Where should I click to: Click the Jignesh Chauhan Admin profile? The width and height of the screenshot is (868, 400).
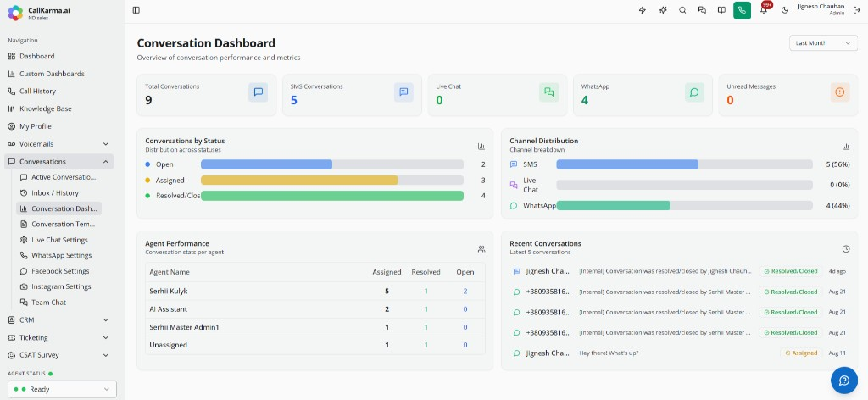click(821, 9)
